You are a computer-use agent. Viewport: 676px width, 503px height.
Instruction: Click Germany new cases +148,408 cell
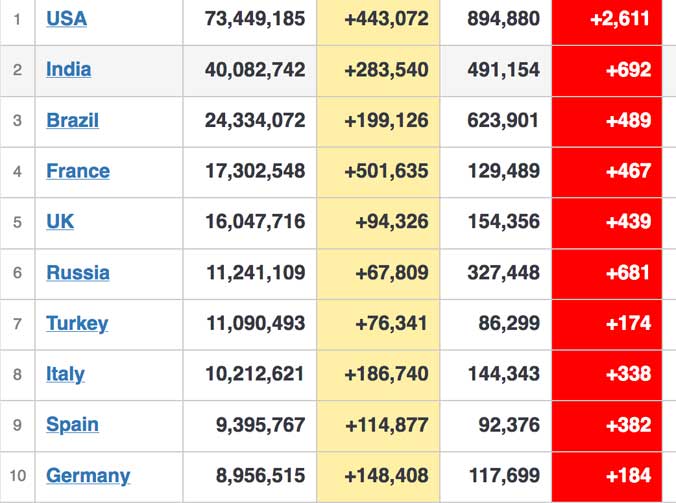[378, 477]
